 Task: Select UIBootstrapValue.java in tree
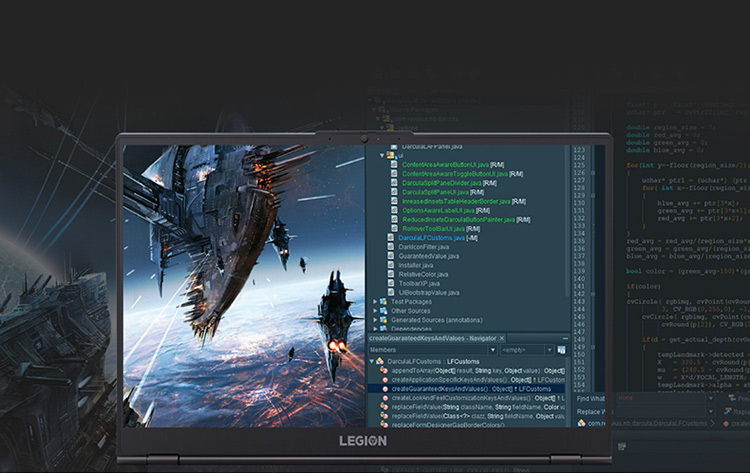(429, 293)
